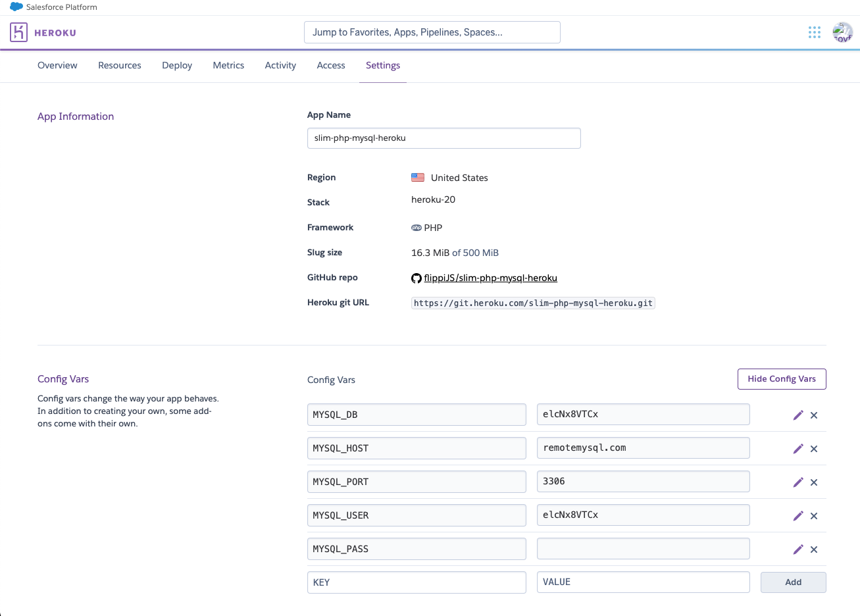Click the remotemysql.com value field
Screen dimensions: 860x616
pos(644,448)
